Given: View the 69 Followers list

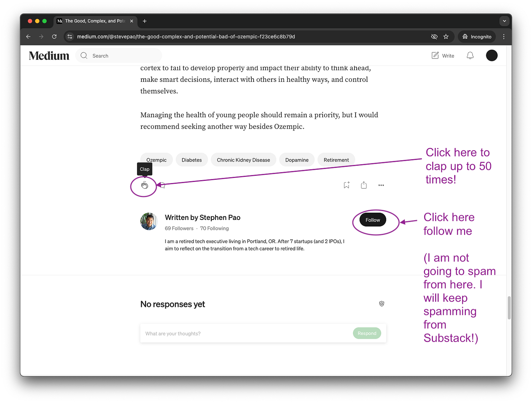Looking at the screenshot, I should click(179, 228).
